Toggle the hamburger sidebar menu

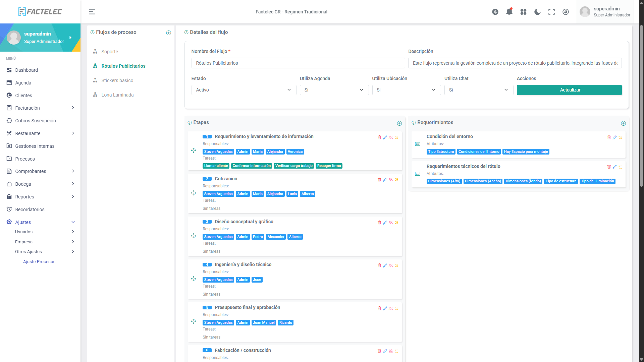92,12
